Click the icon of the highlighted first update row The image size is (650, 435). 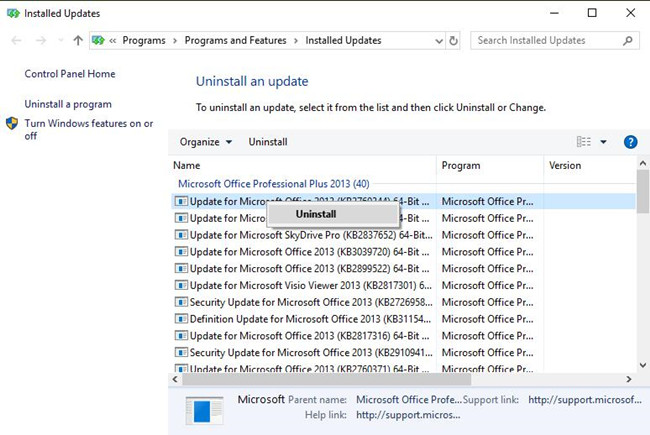point(181,202)
